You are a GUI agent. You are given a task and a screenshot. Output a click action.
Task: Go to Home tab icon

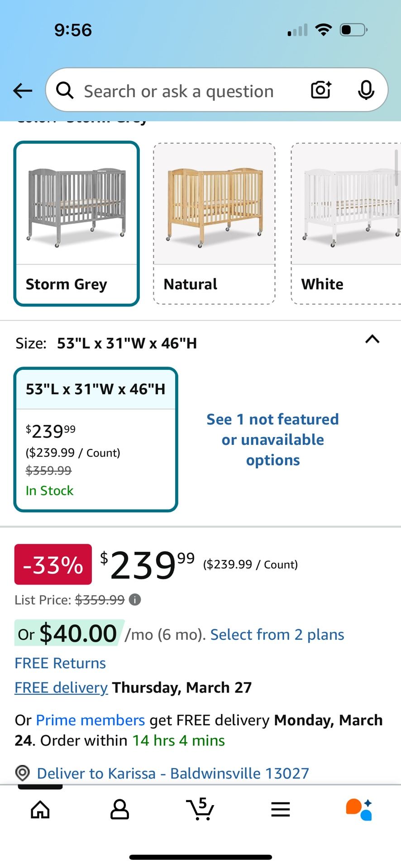(x=40, y=810)
